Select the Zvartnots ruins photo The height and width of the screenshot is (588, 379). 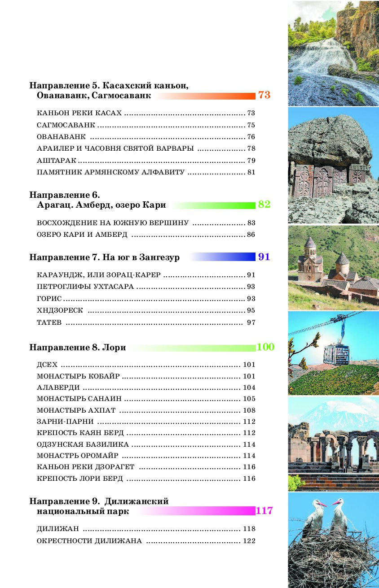tap(333, 444)
